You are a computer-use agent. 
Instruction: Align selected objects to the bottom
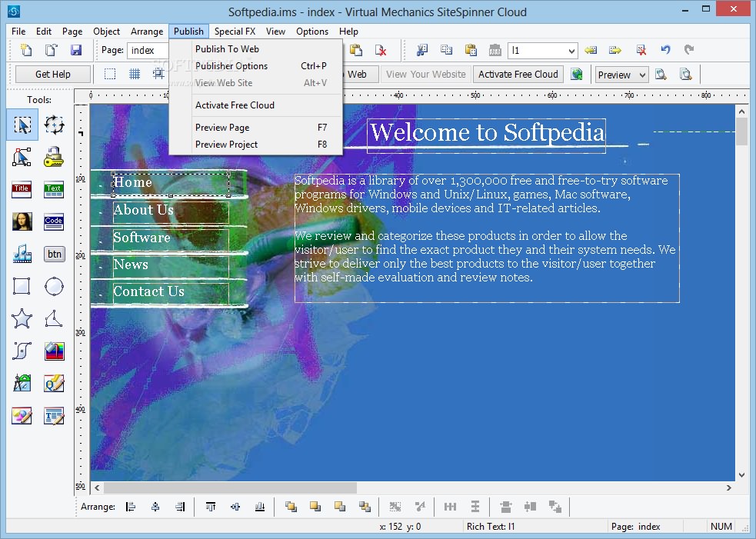coord(260,507)
